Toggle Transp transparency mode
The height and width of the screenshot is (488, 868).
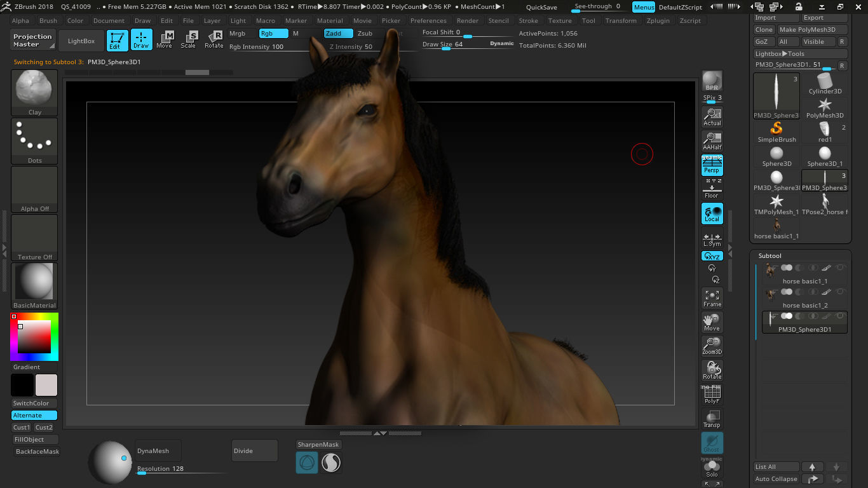(x=712, y=419)
